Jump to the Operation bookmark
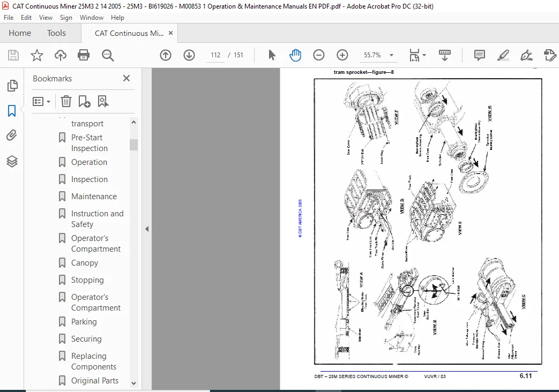 (x=89, y=162)
